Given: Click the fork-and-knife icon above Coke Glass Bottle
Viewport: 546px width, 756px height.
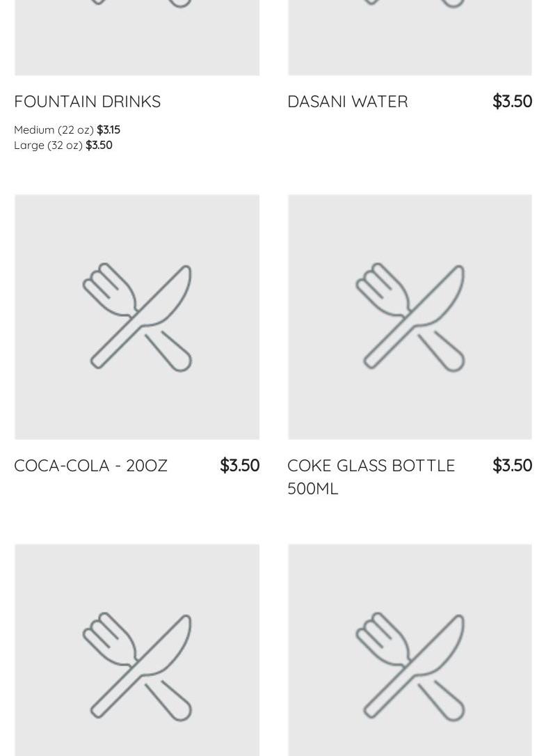Looking at the screenshot, I should (410, 317).
